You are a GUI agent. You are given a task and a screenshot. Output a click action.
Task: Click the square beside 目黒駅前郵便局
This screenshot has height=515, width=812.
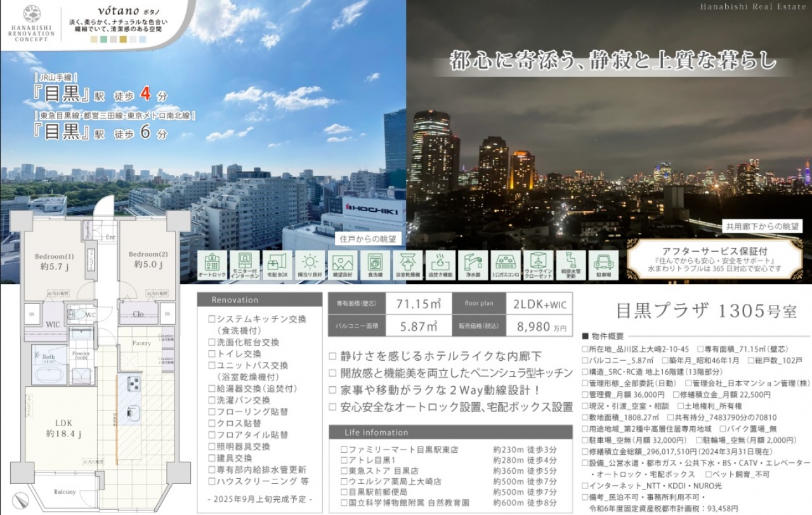[x=344, y=492]
